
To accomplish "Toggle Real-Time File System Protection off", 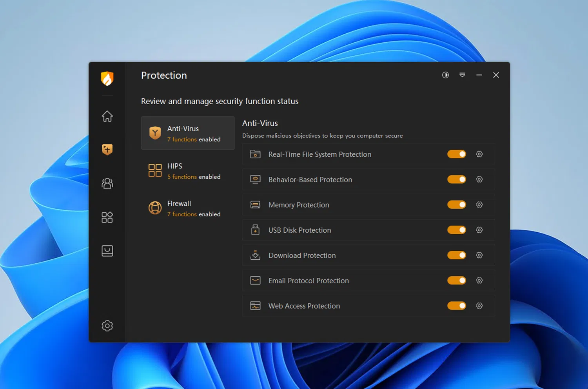I will click(x=457, y=154).
